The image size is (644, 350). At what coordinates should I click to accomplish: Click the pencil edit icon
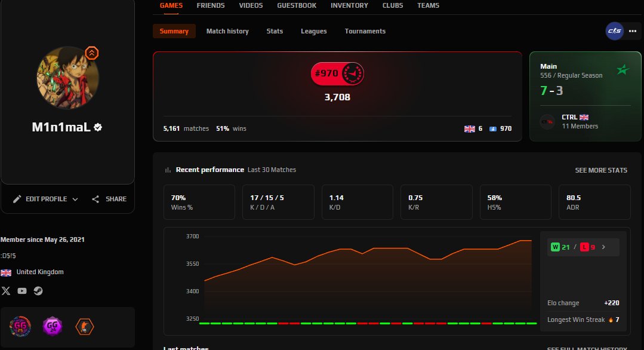pos(17,199)
